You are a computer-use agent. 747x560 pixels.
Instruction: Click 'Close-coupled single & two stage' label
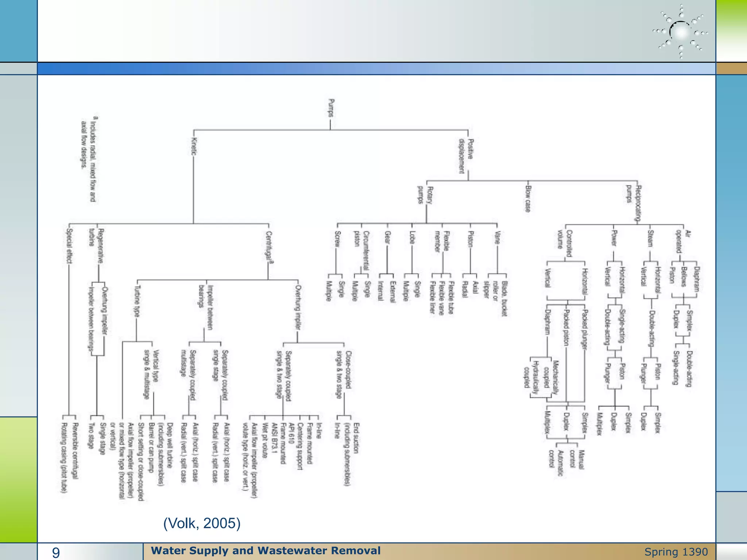pos(344,375)
